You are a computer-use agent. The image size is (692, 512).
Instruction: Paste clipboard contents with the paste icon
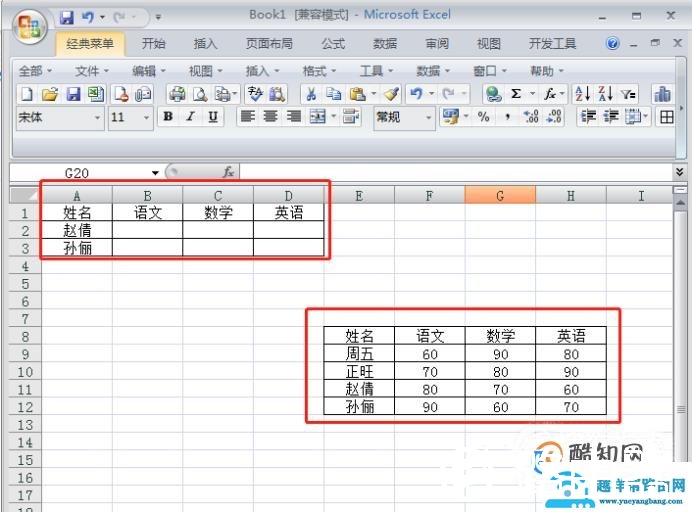(x=357, y=94)
